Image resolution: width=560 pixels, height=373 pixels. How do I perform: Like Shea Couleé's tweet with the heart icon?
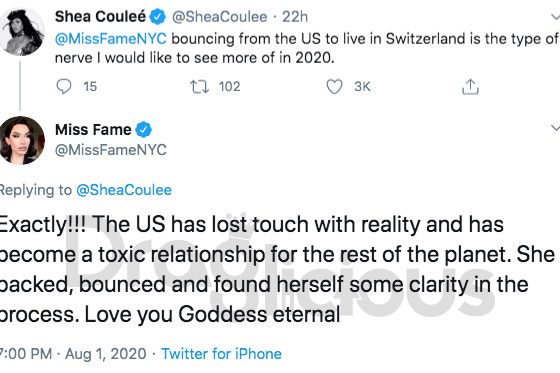point(334,87)
